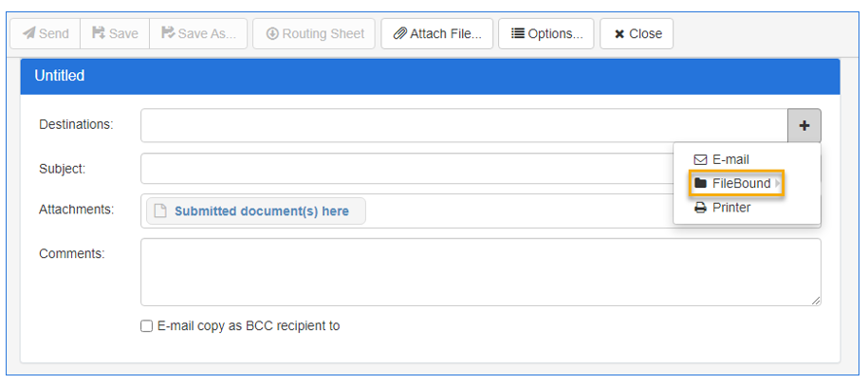Click the Attach File paperclip button

pos(437,33)
